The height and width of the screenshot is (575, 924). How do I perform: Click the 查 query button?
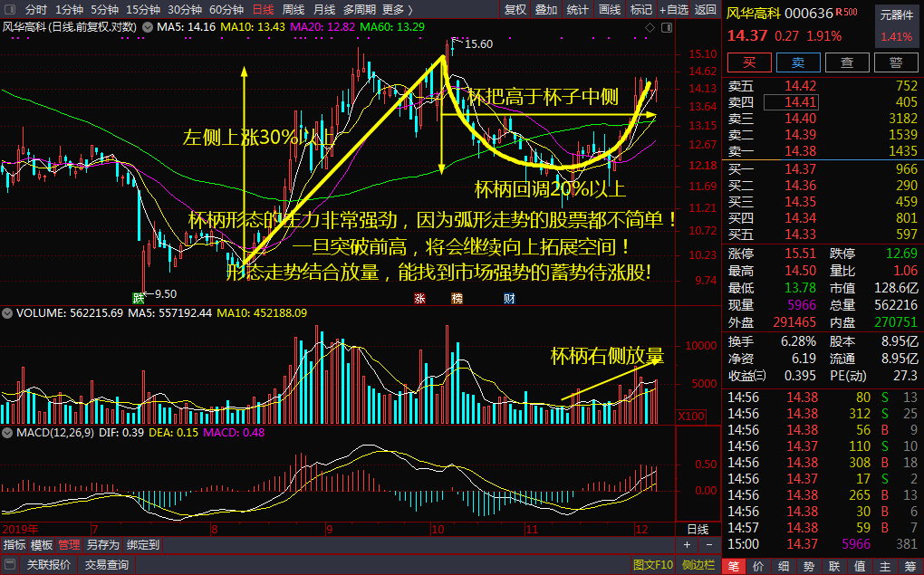point(846,62)
